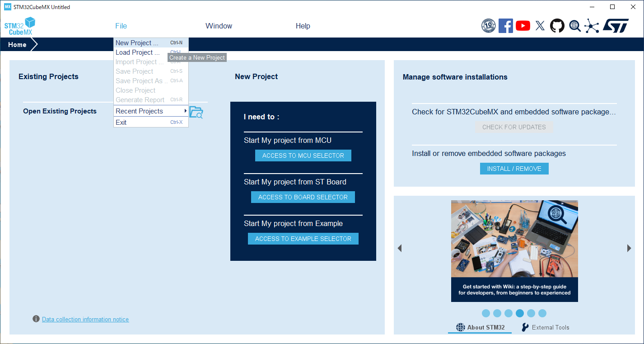Choose Exit in File menu
Image resolution: width=644 pixels, height=344 pixels.
[151, 123]
